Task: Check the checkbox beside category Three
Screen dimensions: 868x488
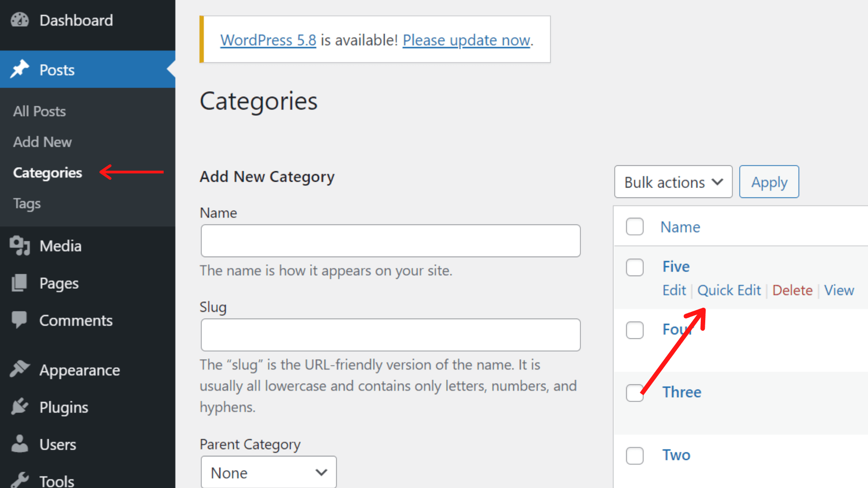Action: point(635,393)
